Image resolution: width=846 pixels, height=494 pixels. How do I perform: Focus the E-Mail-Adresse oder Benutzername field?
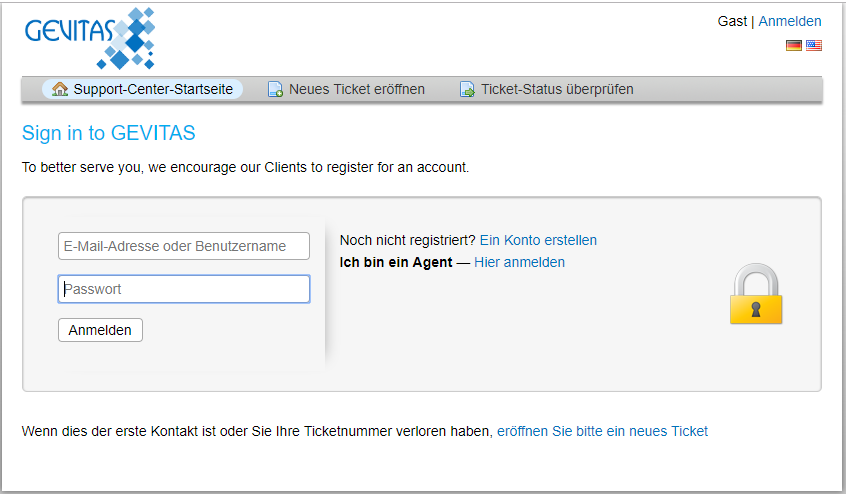coord(184,246)
